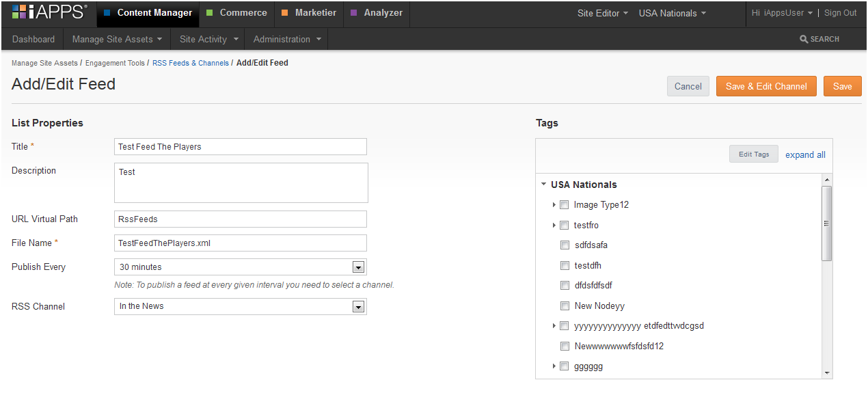868x393 pixels.
Task: Open the Site Activity menu
Action: point(209,39)
